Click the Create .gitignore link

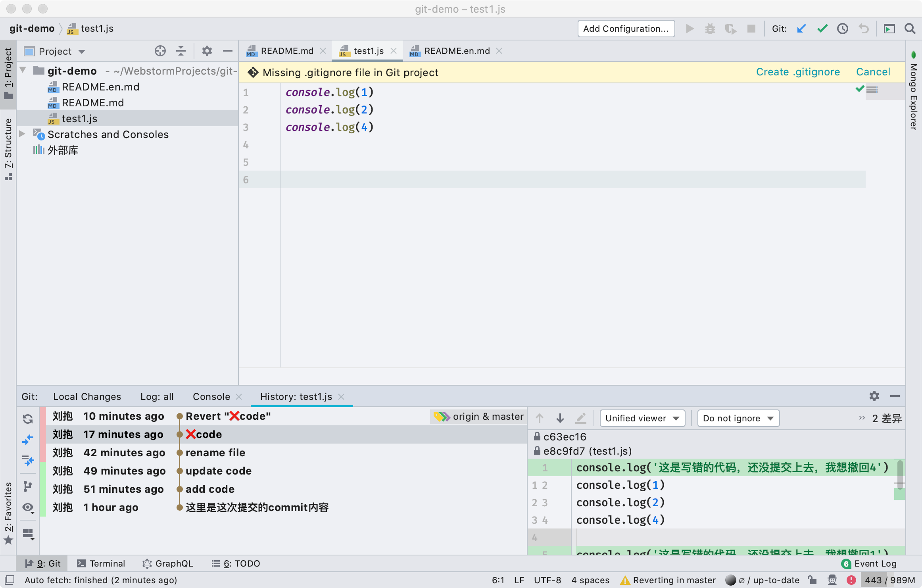(797, 72)
